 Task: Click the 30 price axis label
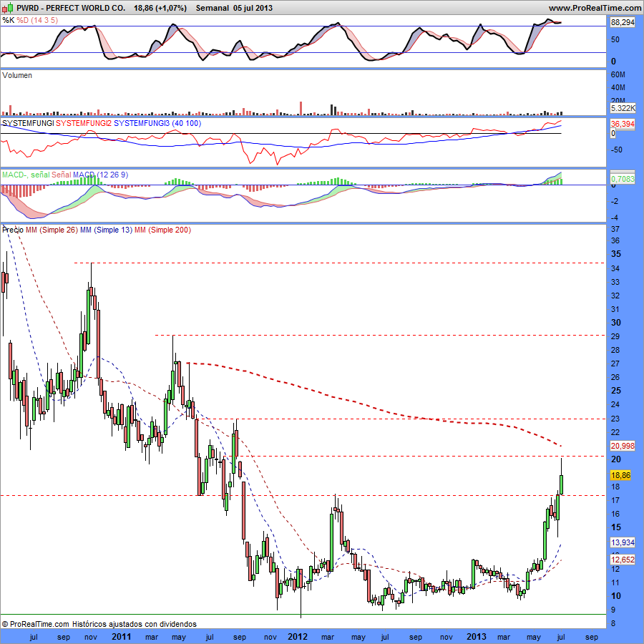point(616,323)
